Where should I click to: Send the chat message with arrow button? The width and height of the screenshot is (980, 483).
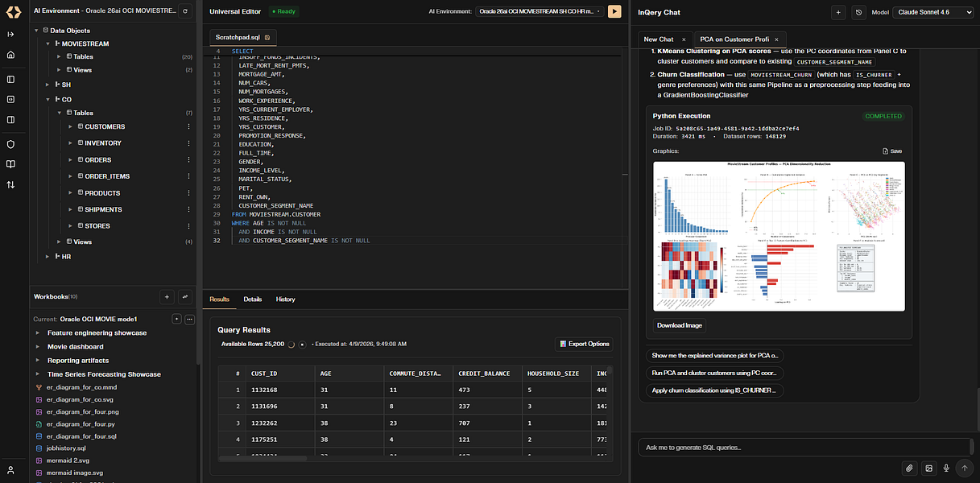(x=964, y=468)
